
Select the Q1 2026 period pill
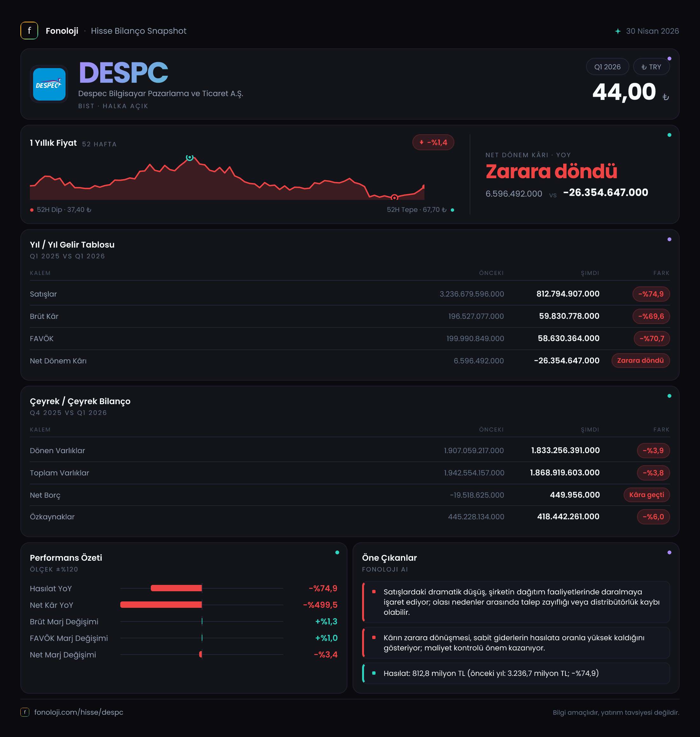(607, 67)
